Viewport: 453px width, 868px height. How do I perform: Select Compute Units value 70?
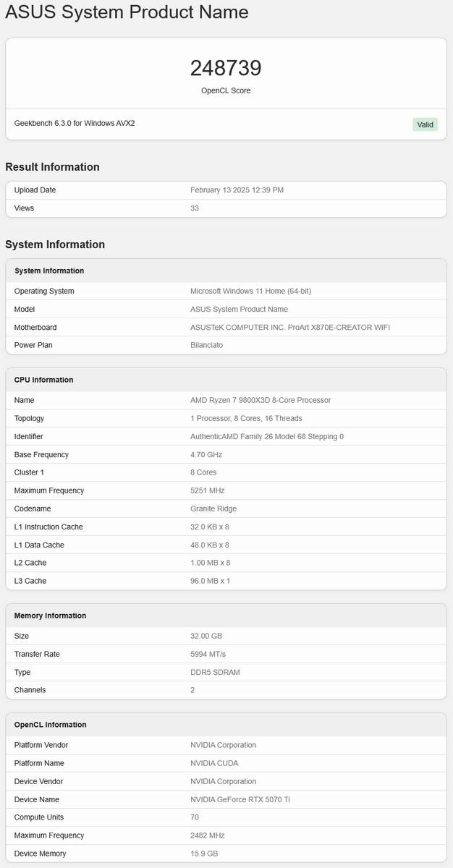pyautogui.click(x=195, y=817)
